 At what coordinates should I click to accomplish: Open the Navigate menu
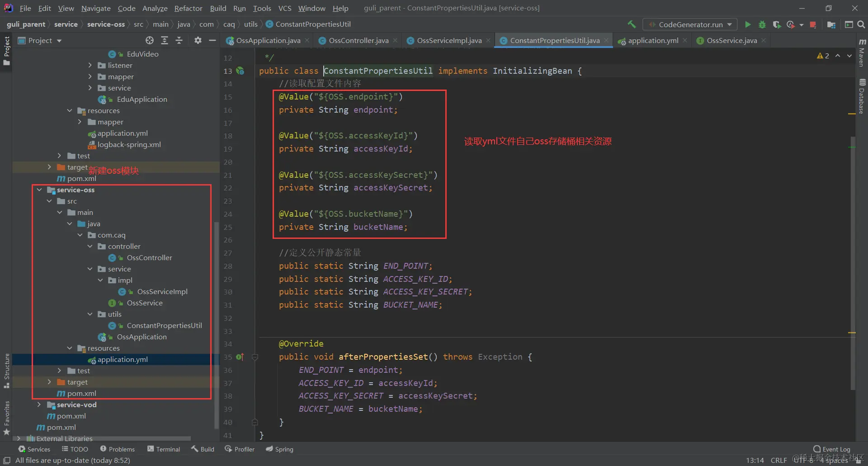(96, 8)
